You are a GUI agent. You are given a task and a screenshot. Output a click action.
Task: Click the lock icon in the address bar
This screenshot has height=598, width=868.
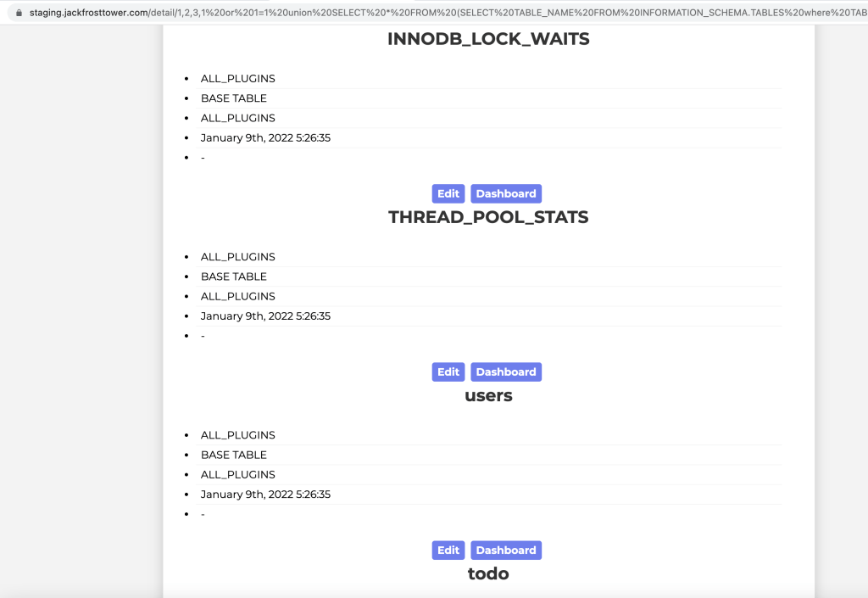[19, 13]
